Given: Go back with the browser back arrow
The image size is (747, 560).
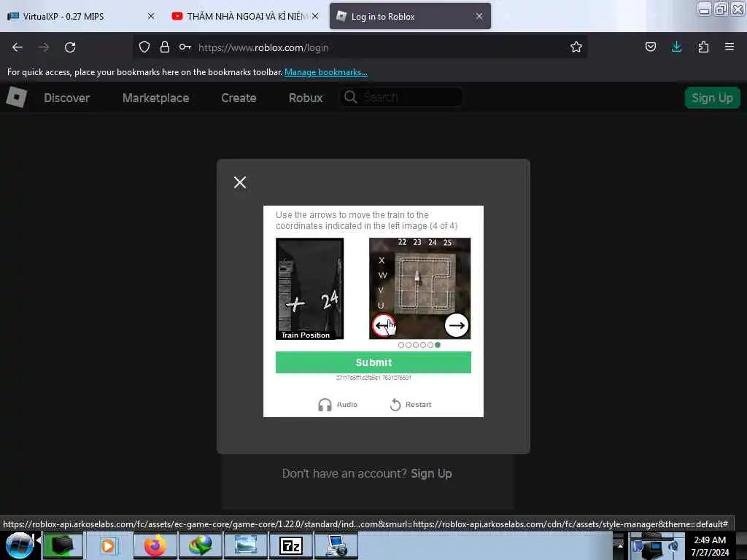Looking at the screenshot, I should pos(18,47).
